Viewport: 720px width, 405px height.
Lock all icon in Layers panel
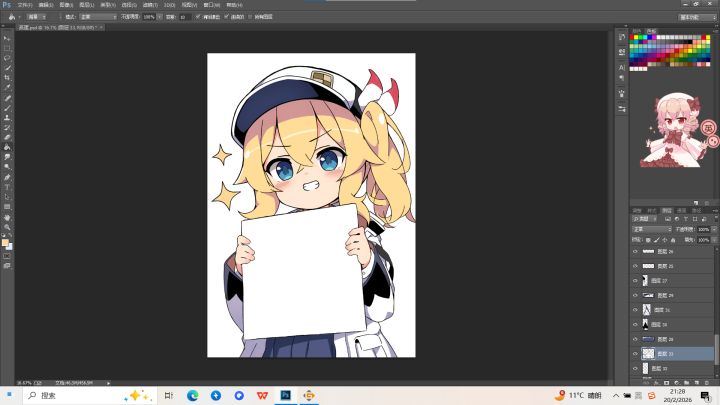pos(673,240)
